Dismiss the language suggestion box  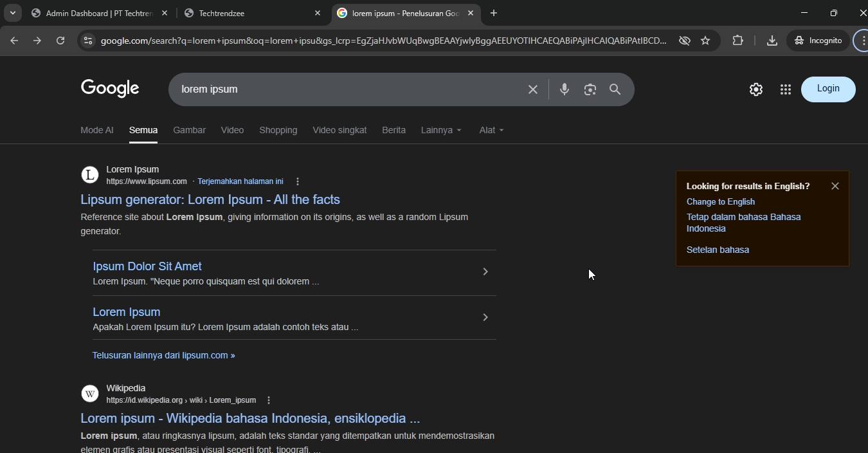(835, 186)
